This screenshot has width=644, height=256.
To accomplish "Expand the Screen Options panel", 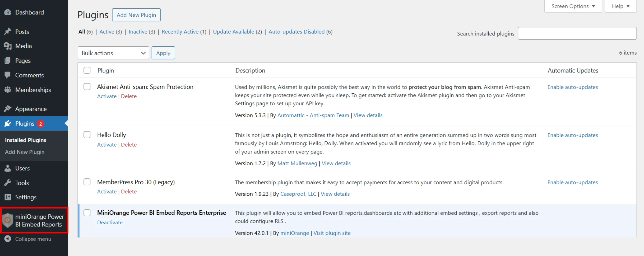I will point(573,6).
